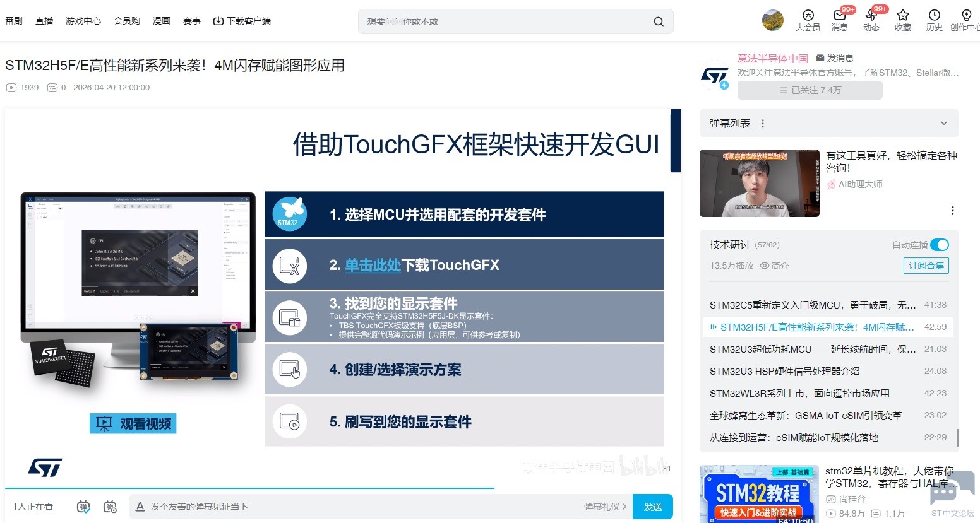
Task: Click the ST uploader avatar logo
Action: (x=715, y=76)
